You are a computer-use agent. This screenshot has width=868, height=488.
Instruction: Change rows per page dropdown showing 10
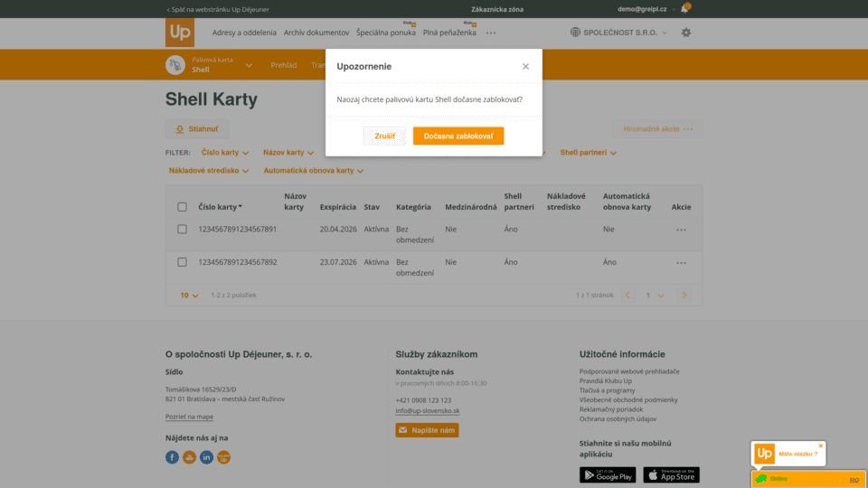[189, 296]
